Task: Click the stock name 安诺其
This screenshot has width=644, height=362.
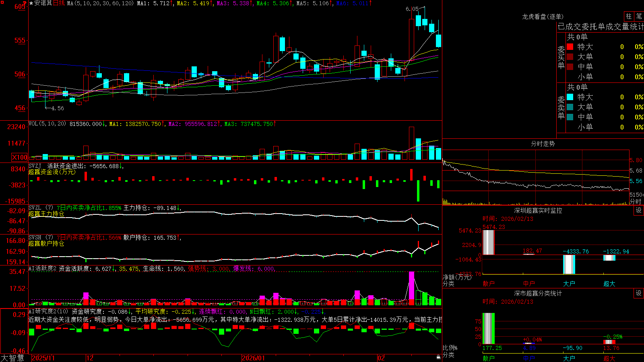Action: pyautogui.click(x=43, y=3)
